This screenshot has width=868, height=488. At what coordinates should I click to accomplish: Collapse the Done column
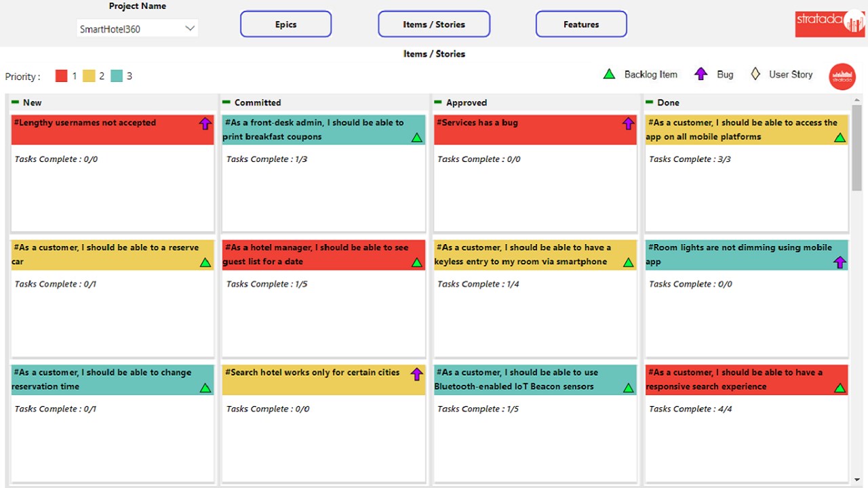click(x=650, y=102)
